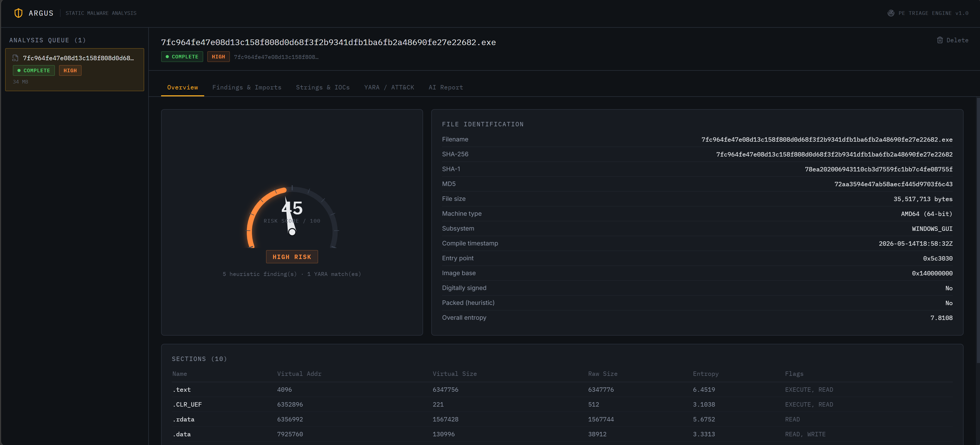This screenshot has width=980, height=445.
Task: Click the trash icon beside Delete
Action: click(940, 40)
